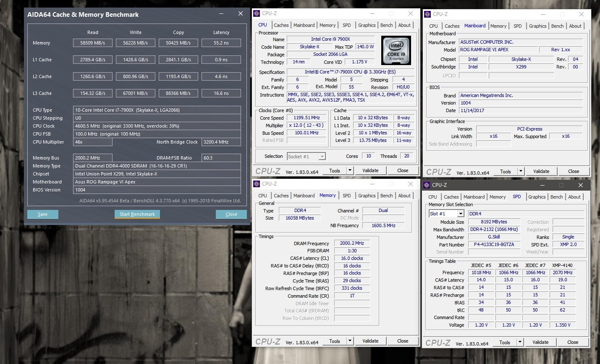Open Tools dropdown arrow in Mainboard window
Screen dimensions: 600x364
coord(521,171)
